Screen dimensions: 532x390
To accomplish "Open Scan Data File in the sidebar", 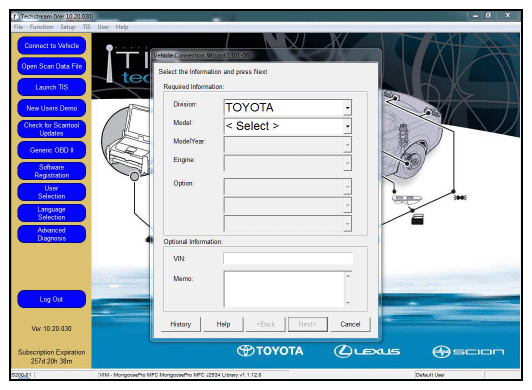I will tap(52, 66).
